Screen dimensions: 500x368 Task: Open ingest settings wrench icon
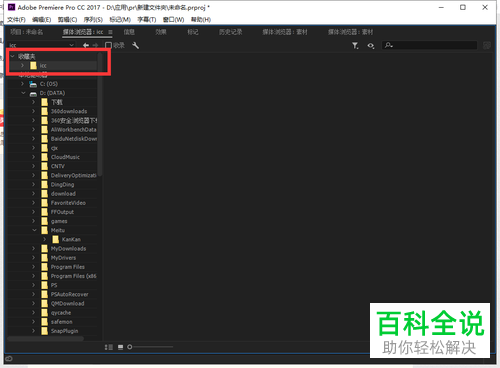(135, 45)
